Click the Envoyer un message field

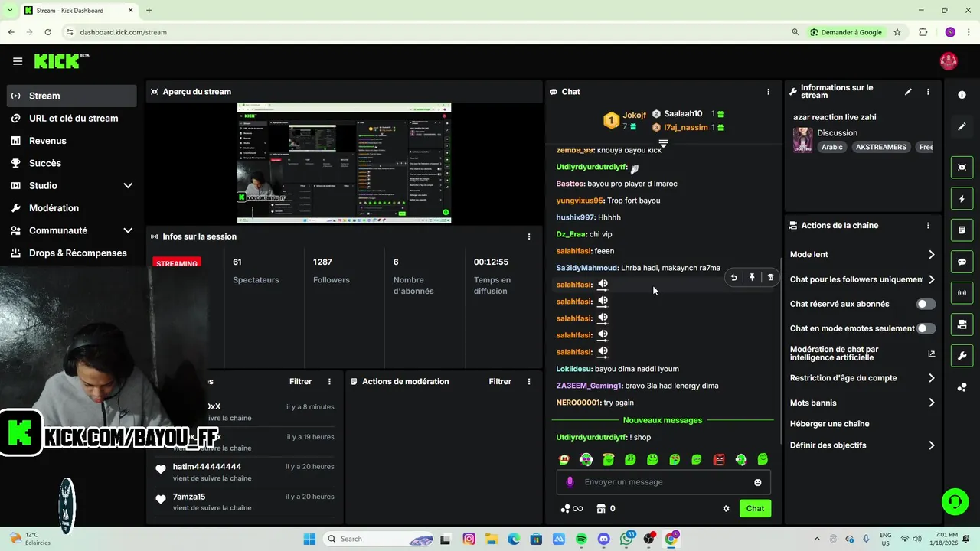coord(664,482)
